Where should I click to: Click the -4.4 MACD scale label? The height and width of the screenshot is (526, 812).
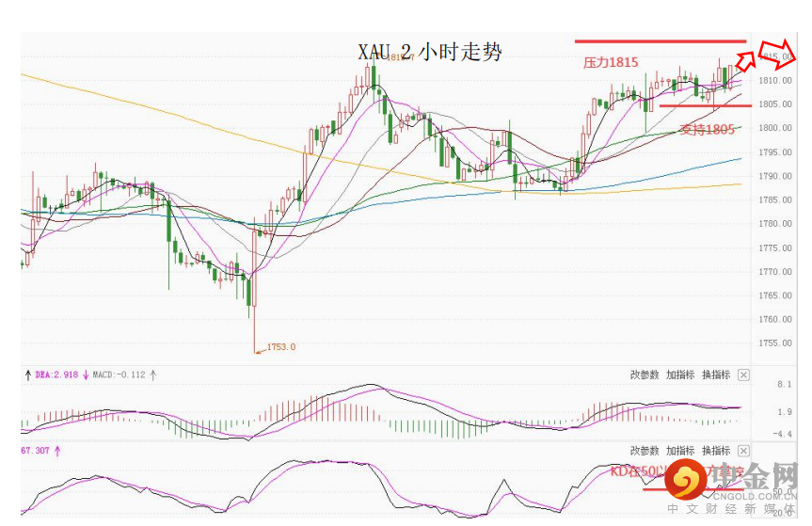[x=782, y=434]
